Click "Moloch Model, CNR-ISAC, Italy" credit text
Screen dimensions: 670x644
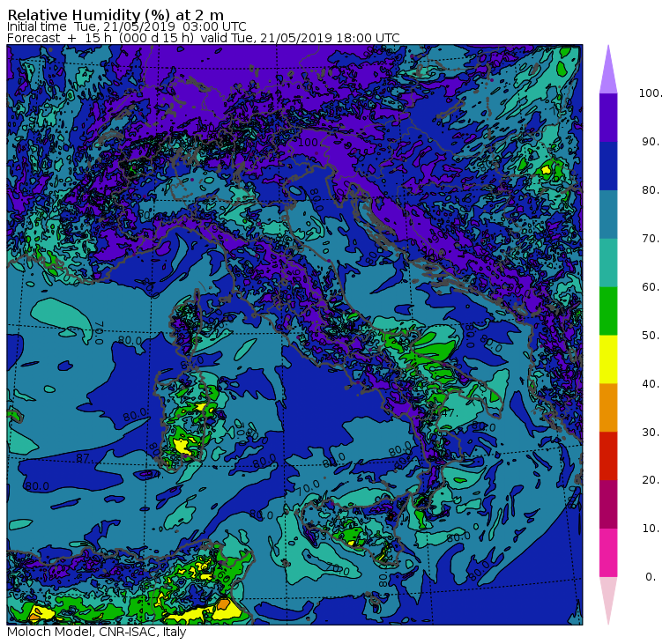pyautogui.click(x=97, y=632)
